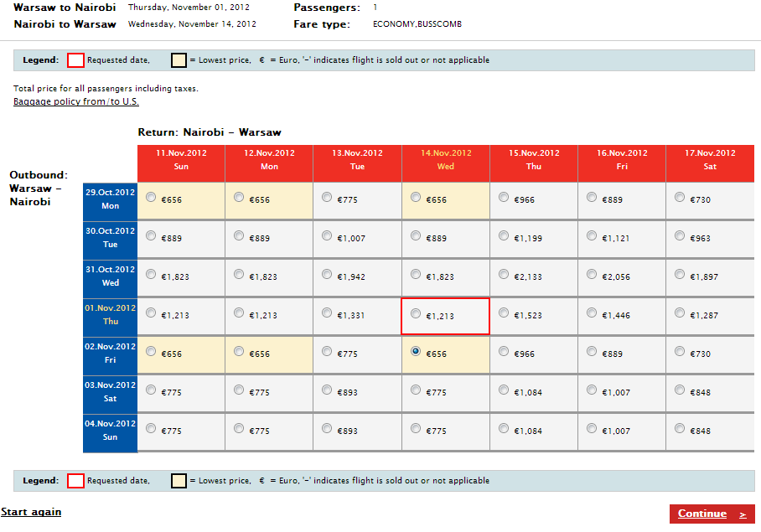Click the 29.Oct.2012 Mon outbound row header
The width and height of the screenshot is (761, 532).
point(110,200)
